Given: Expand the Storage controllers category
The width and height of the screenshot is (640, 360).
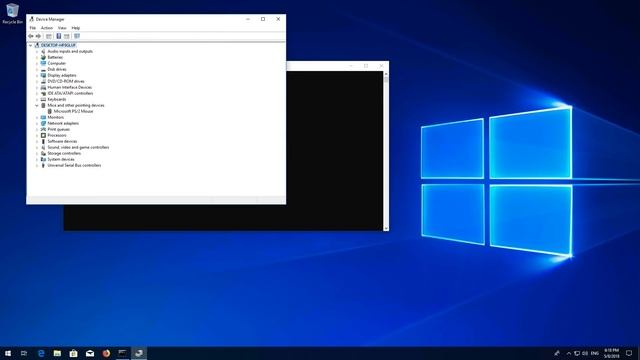Looking at the screenshot, I should [x=37, y=153].
